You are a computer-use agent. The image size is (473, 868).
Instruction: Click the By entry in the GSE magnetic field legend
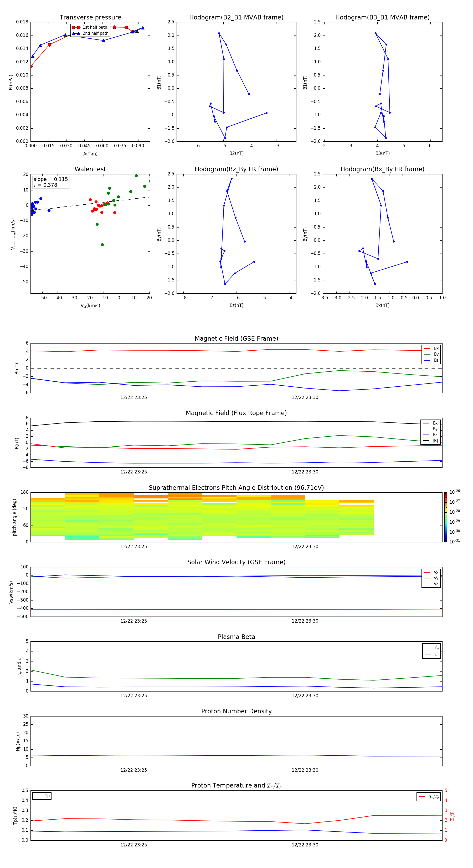431,354
